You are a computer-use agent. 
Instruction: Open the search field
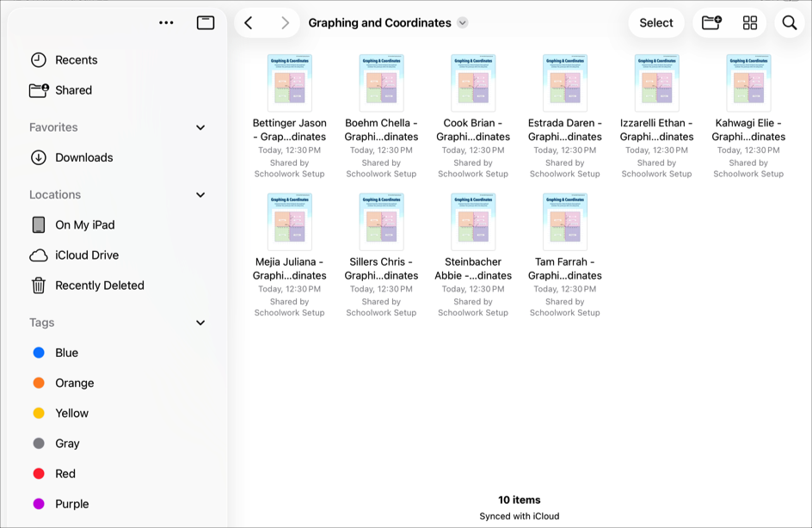(789, 22)
